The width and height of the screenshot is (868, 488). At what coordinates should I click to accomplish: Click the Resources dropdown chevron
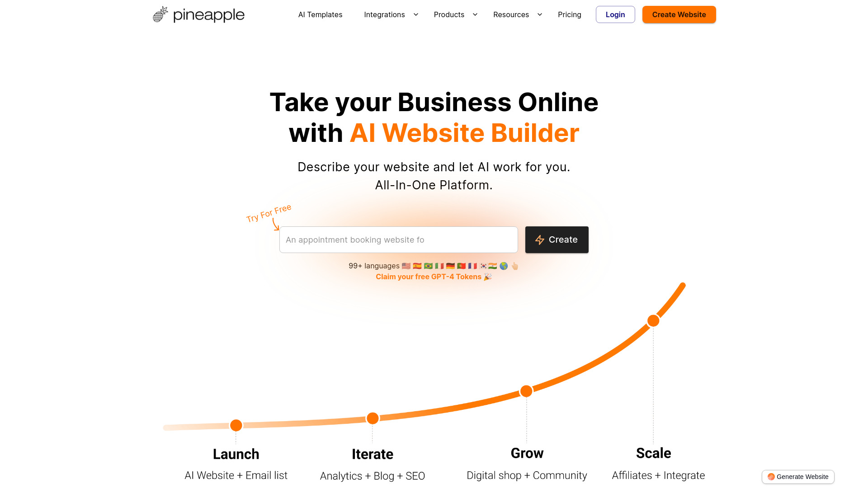(539, 14)
